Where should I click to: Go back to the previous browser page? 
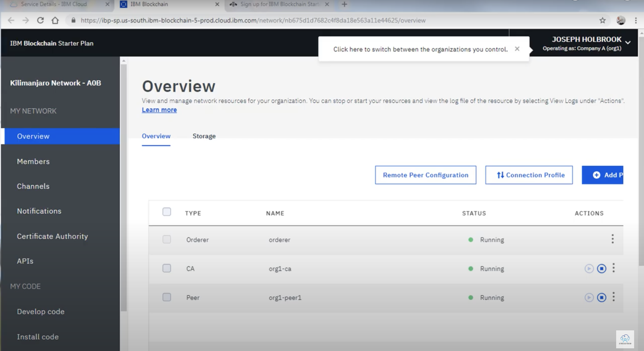(11, 20)
